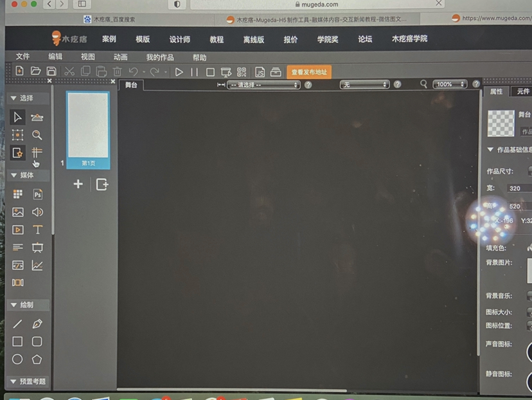The image size is (532, 400).
Task: Save the work with the floppy icon
Action: 51,71
